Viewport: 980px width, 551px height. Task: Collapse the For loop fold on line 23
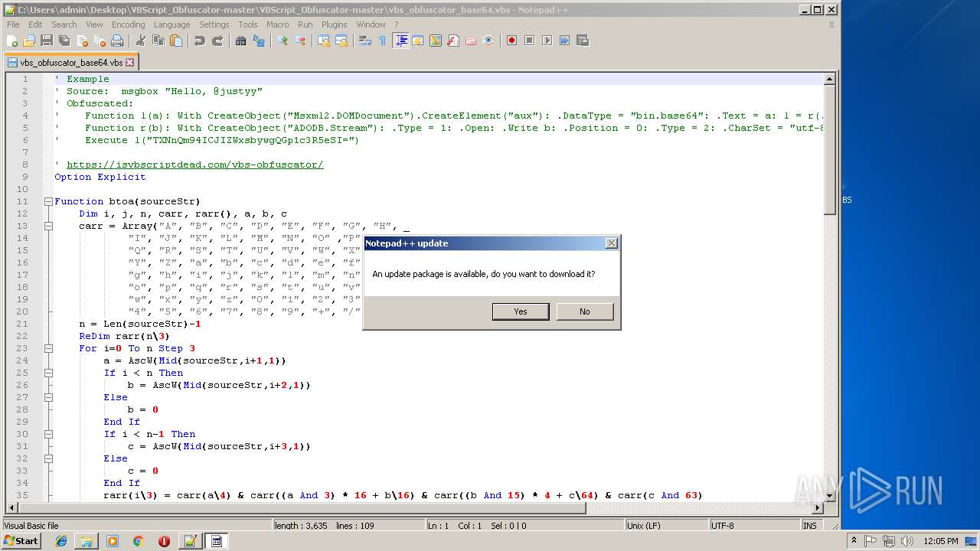[x=48, y=348]
